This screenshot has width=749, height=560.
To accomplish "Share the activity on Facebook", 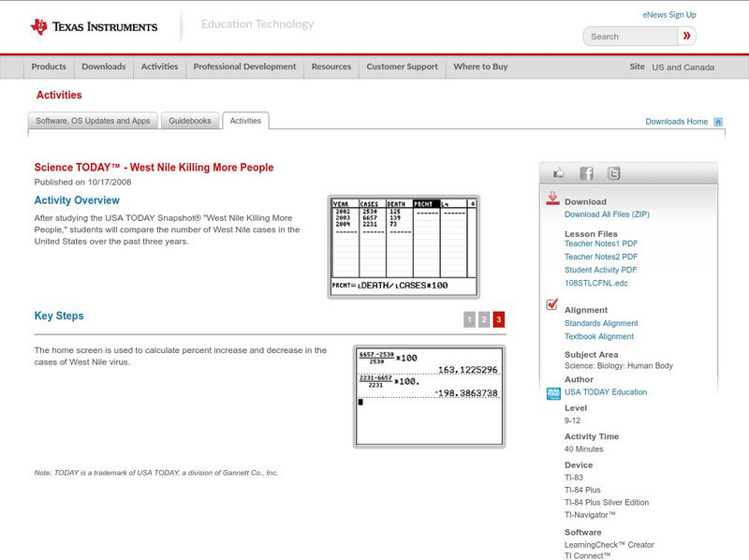I will coord(585,172).
